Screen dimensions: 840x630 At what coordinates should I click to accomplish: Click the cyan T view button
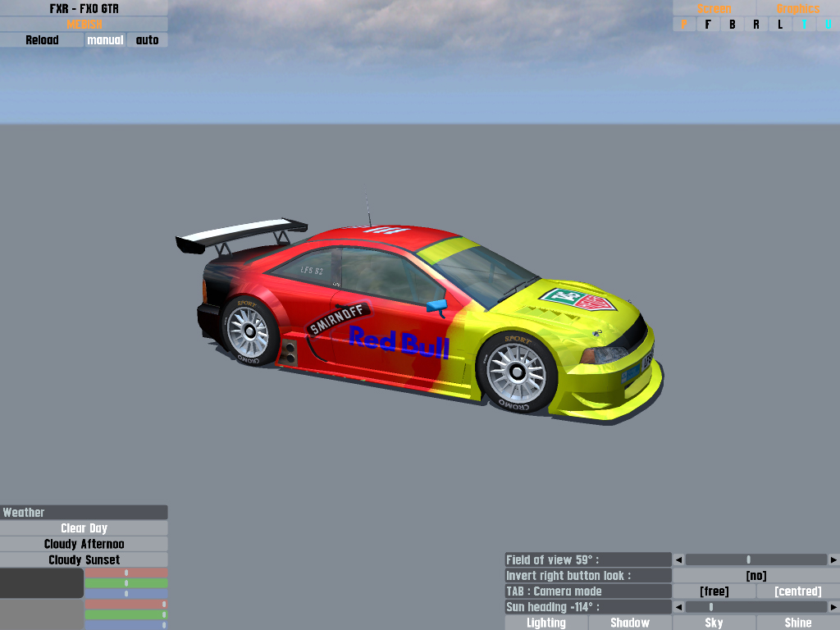pyautogui.click(x=804, y=24)
